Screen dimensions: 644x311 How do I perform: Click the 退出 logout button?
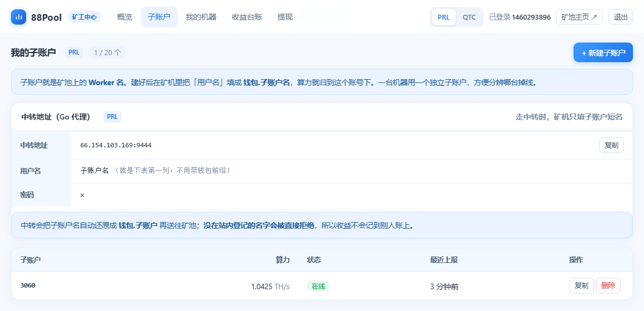tap(621, 17)
